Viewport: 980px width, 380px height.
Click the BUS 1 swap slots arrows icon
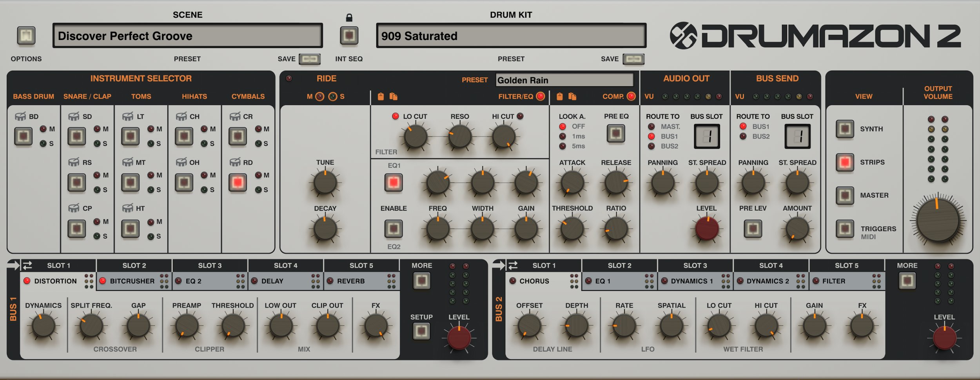coord(27,265)
